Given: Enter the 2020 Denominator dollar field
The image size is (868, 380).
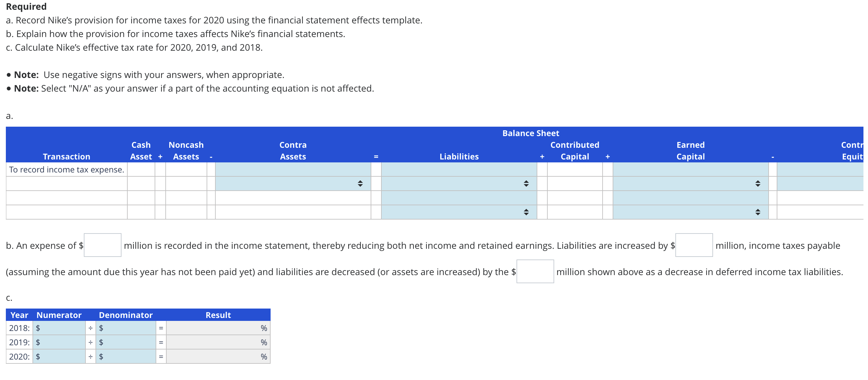Looking at the screenshot, I should (126, 356).
